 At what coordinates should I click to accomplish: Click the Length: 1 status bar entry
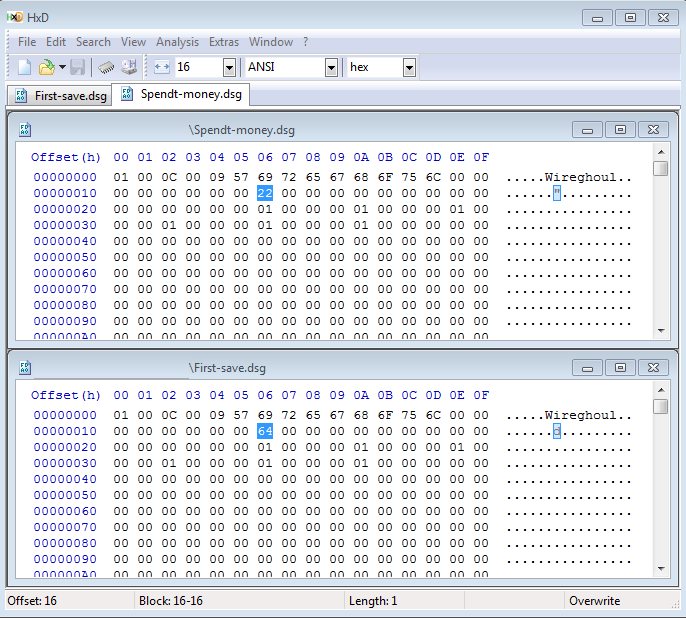point(373,601)
